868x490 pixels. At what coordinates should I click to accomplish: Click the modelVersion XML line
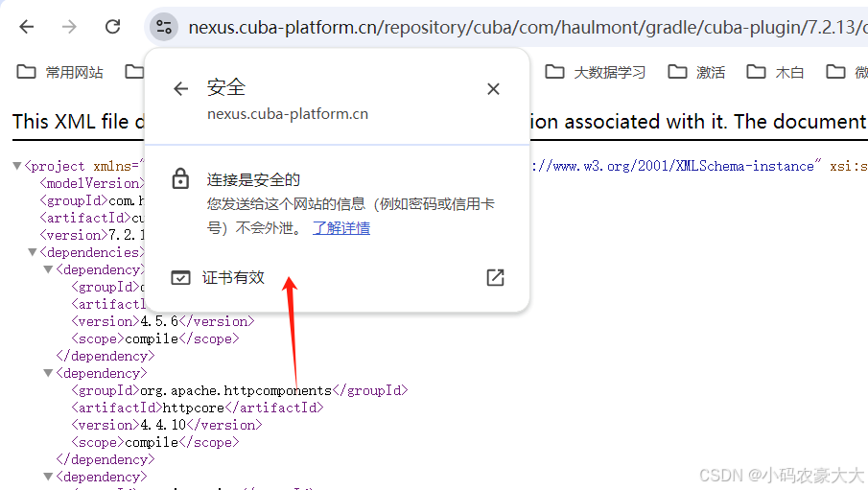pos(92,183)
